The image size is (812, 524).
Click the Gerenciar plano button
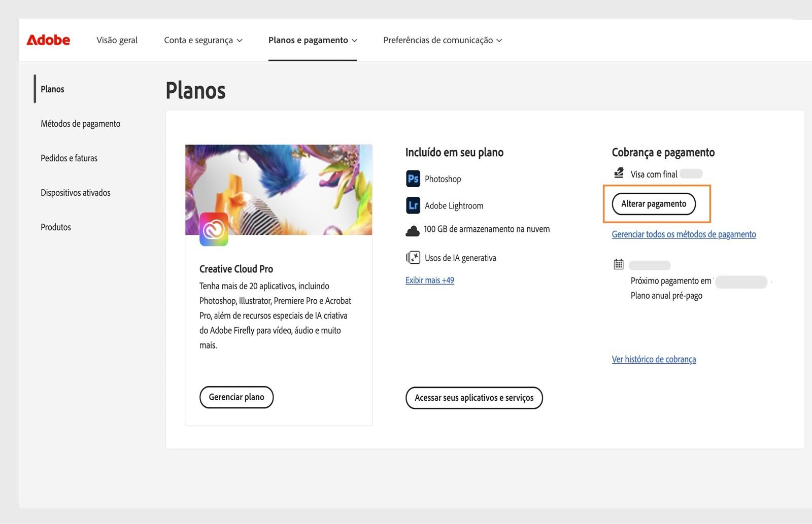[236, 397]
